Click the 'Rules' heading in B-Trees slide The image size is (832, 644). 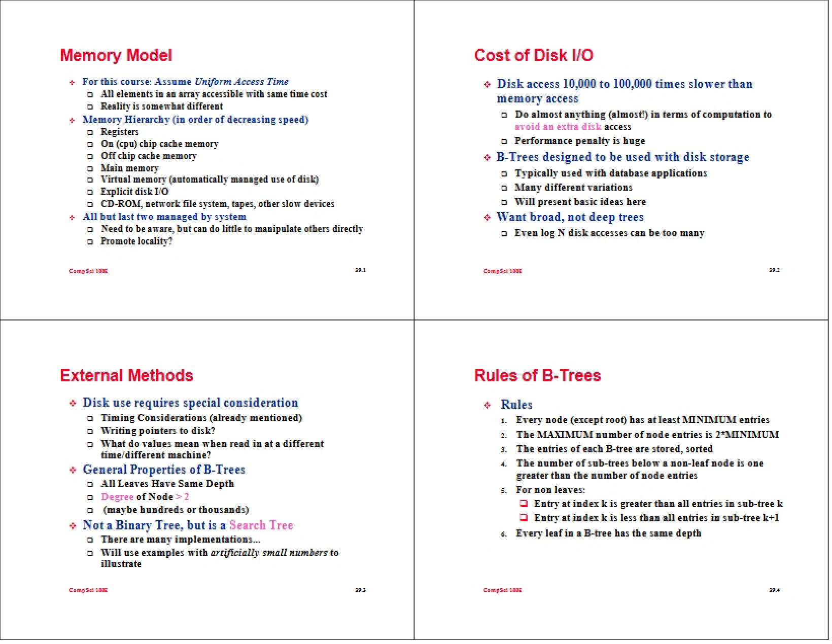click(516, 405)
